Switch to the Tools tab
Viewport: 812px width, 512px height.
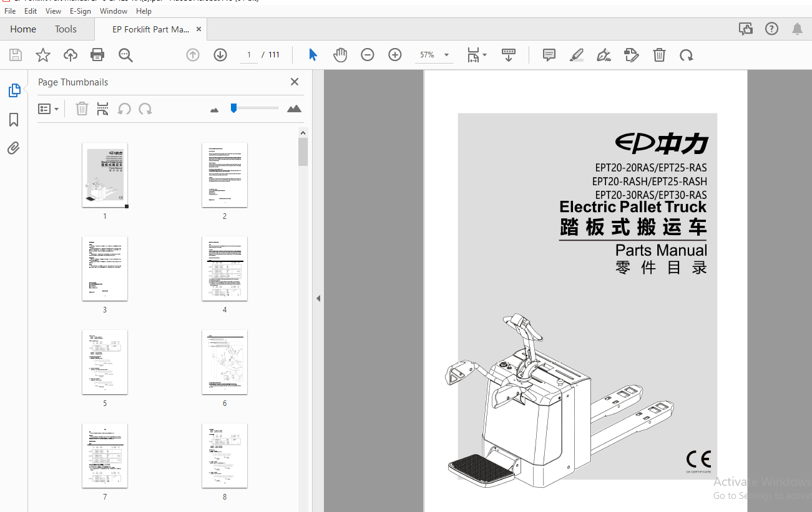pos(66,29)
